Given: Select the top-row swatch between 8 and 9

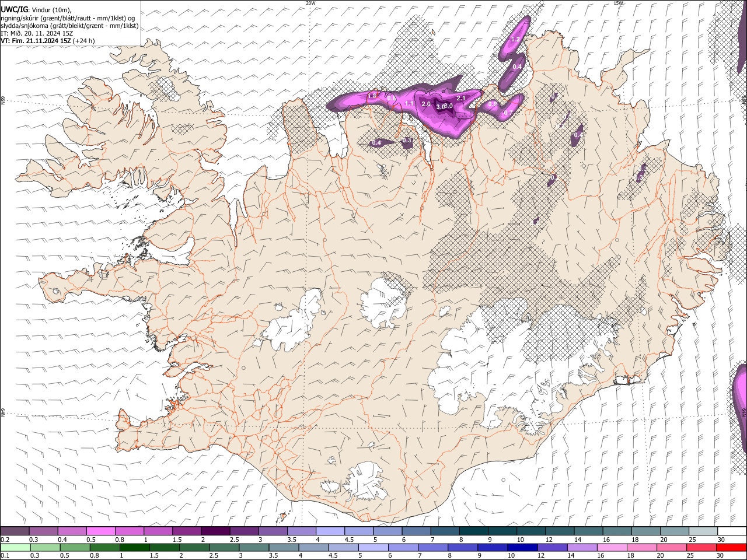Looking at the screenshot, I should (x=474, y=531).
